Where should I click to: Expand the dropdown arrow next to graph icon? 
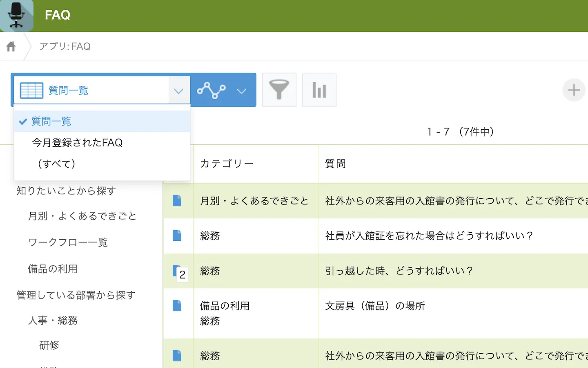click(x=242, y=91)
